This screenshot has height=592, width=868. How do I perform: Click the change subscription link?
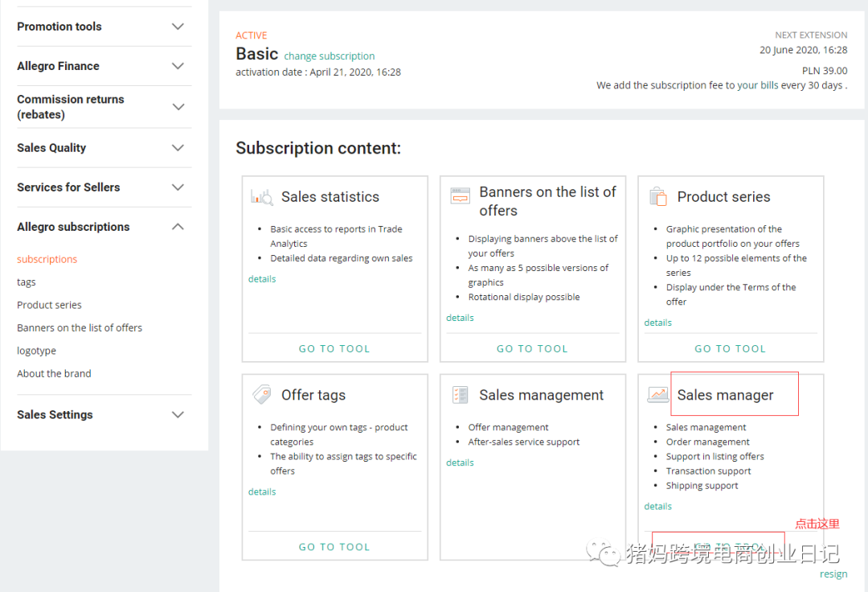pos(330,56)
